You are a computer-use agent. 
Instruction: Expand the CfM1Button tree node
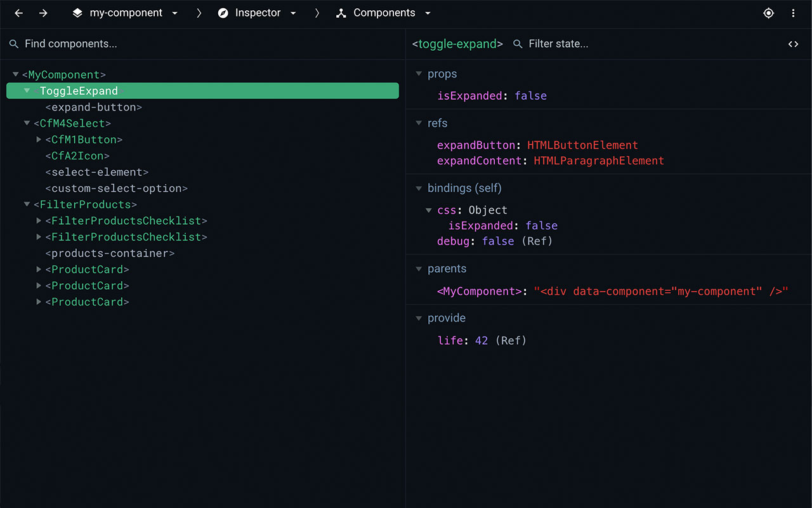pos(39,139)
